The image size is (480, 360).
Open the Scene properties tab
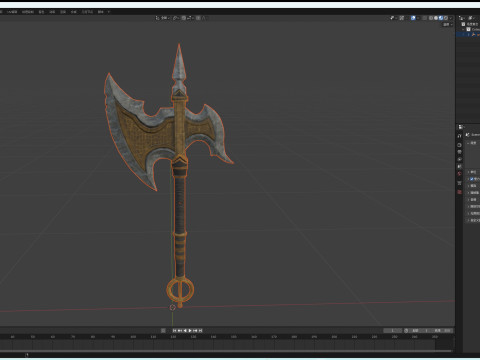(x=460, y=166)
